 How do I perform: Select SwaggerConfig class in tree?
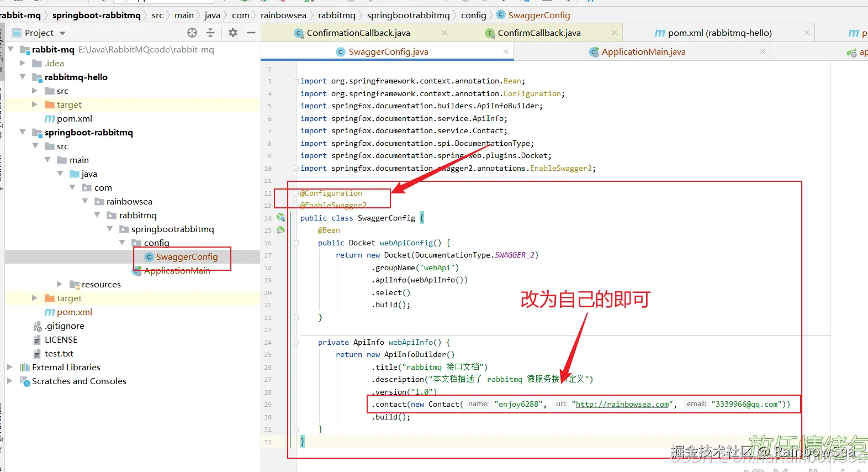click(187, 256)
